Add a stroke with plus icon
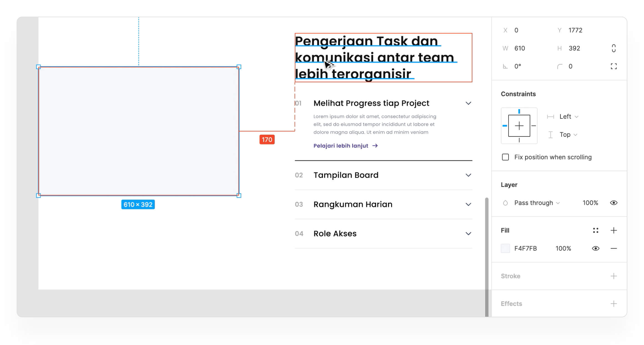Viewport: 644px width, 345px height. [613, 276]
